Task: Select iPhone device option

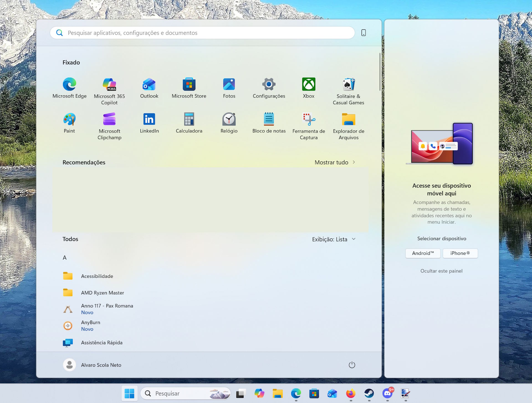Action: coord(460,253)
